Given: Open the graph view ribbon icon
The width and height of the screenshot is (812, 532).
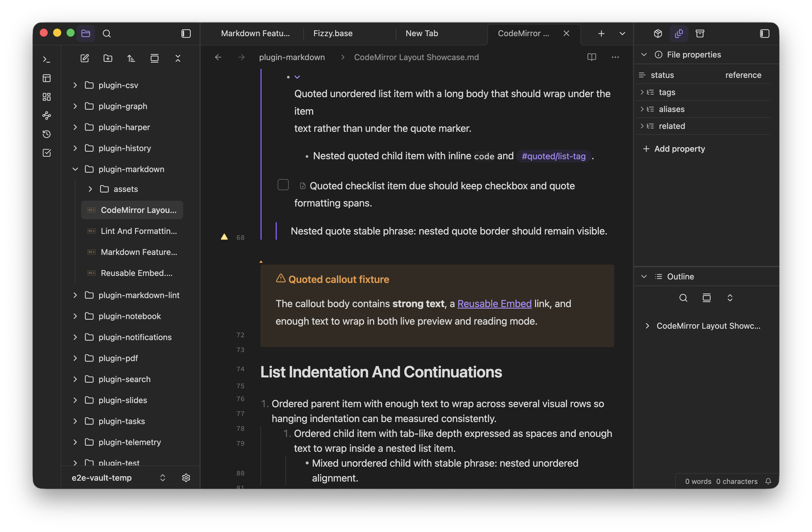Looking at the screenshot, I should (47, 115).
